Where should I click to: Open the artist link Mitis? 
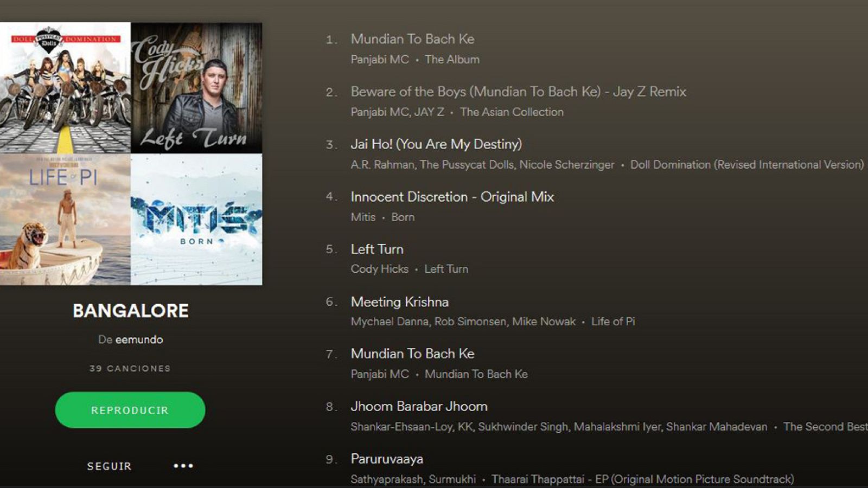tap(363, 217)
